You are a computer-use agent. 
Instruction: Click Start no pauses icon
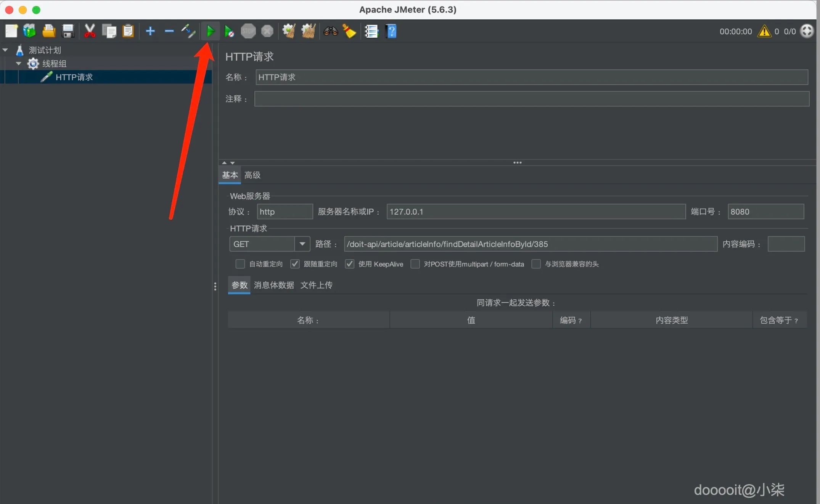229,31
